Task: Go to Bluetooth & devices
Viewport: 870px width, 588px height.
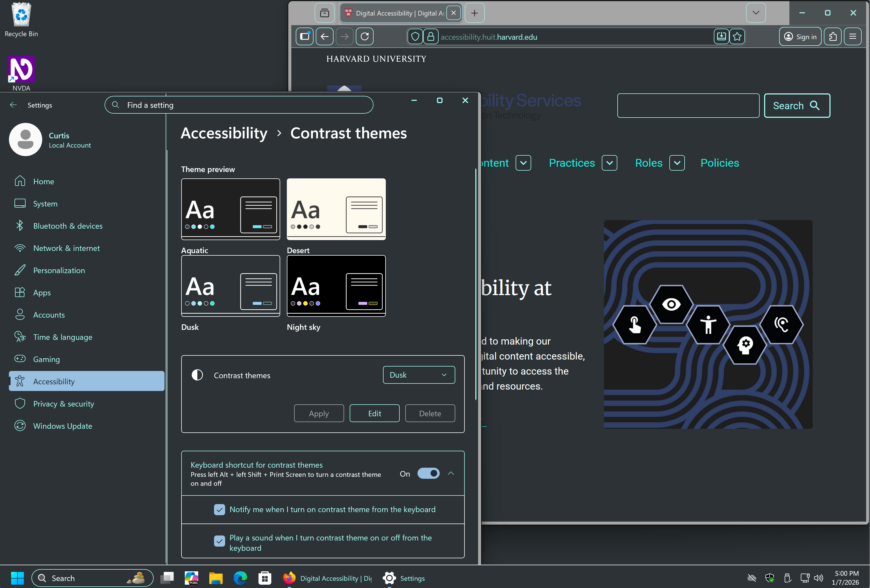Action: pos(86,226)
